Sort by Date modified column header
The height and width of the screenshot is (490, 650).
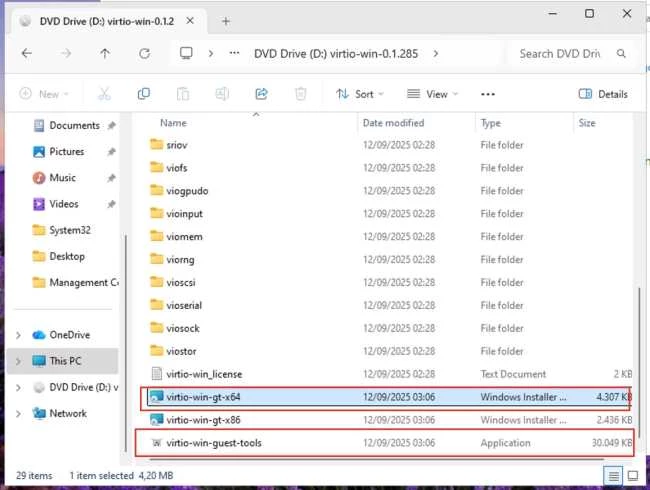click(x=393, y=123)
